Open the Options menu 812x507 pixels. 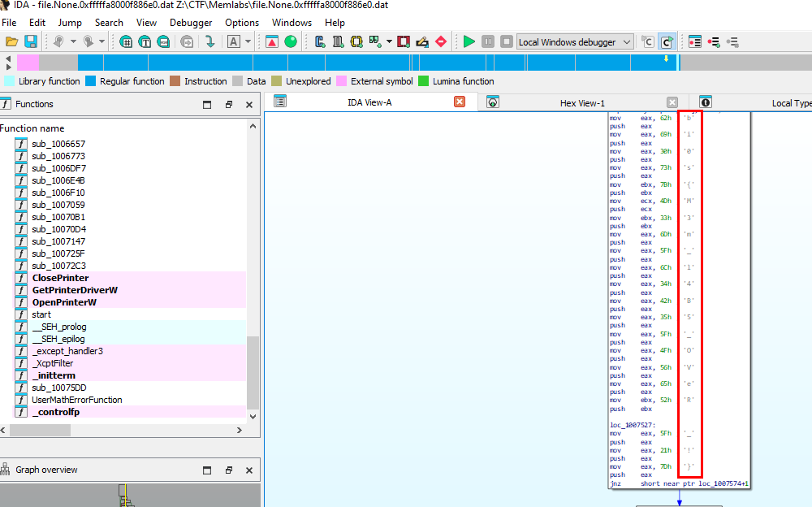pos(242,23)
